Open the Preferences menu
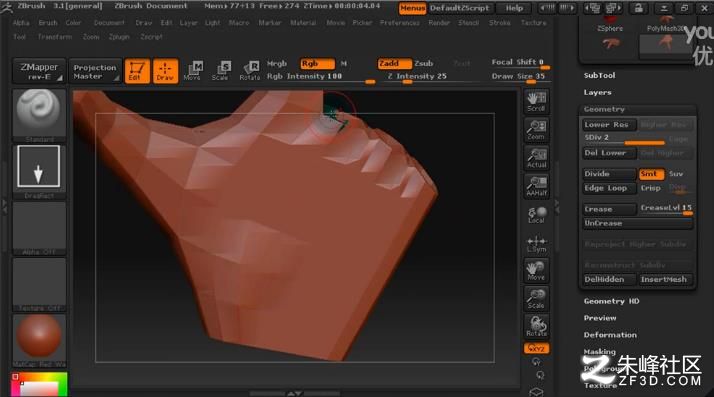Viewport: 714px width, 397px height. [399, 22]
